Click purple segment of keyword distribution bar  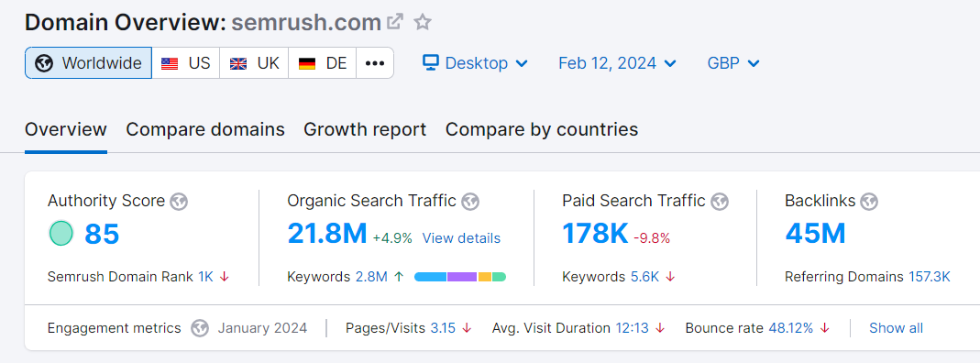[463, 277]
